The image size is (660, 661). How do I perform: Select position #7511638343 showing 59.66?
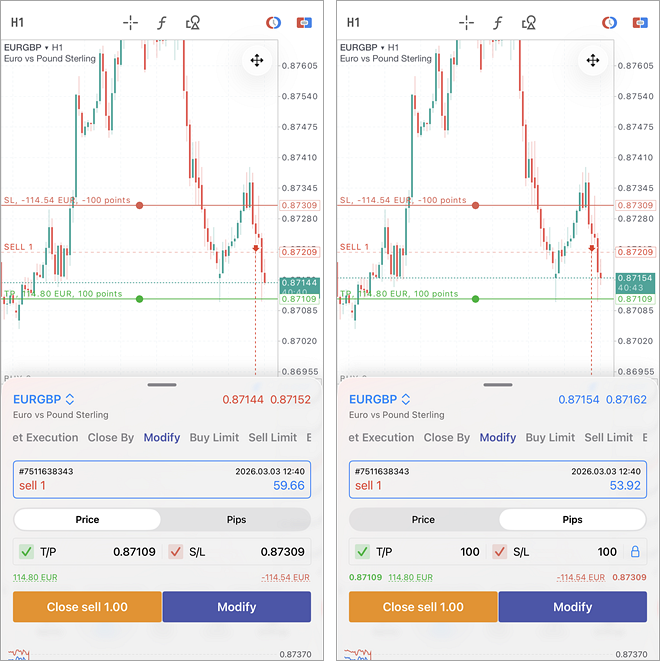[x=162, y=479]
